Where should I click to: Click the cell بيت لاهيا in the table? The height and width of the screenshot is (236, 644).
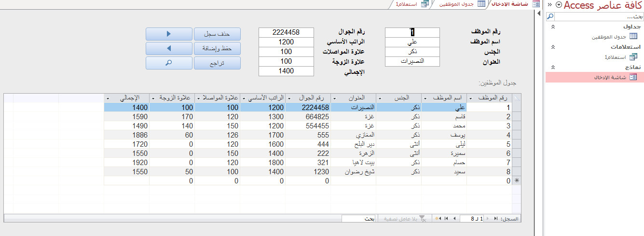(353, 162)
